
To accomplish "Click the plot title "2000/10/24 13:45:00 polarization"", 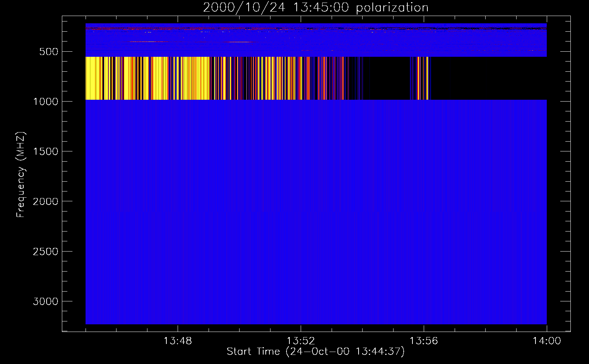I will [316, 7].
